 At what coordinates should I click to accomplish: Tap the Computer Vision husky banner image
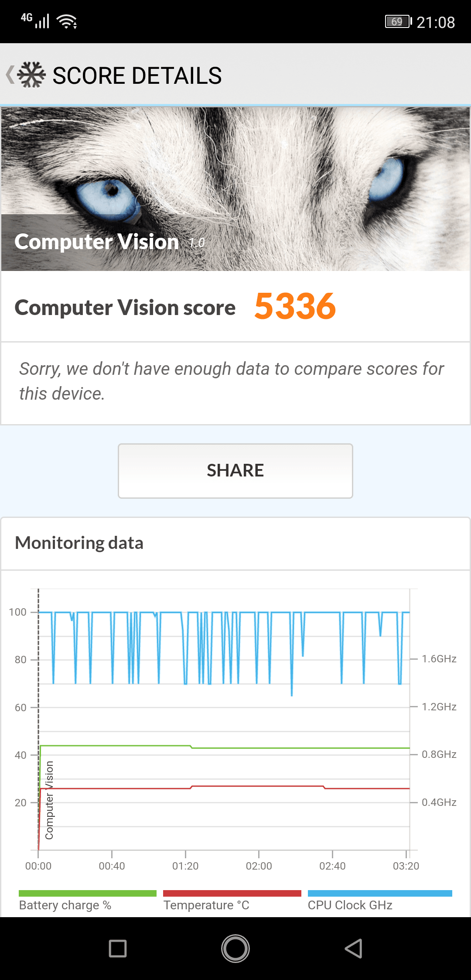tap(235, 189)
